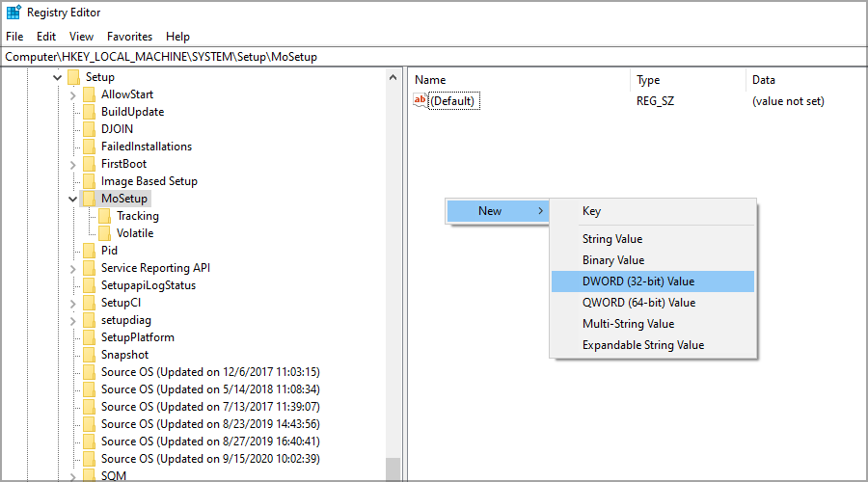Collapse the Setup key node
Image resolution: width=868 pixels, height=482 pixels.
pos(58,77)
